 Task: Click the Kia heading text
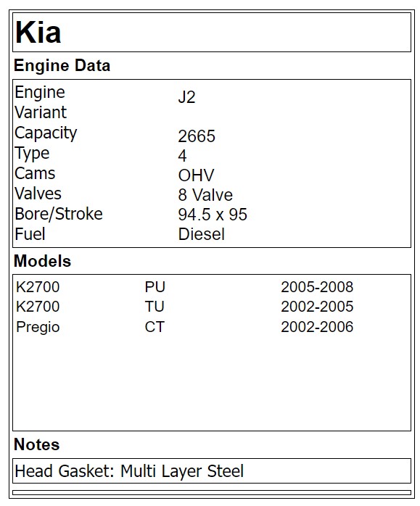tap(38, 33)
